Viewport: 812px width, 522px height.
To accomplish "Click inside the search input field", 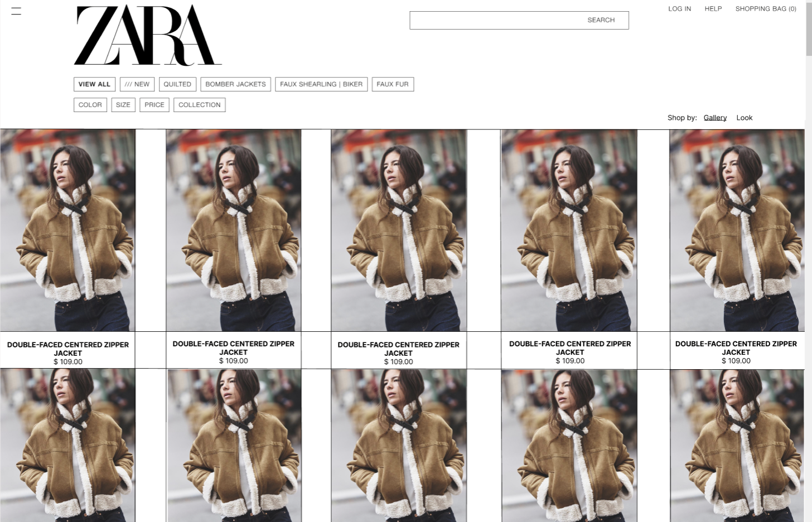I will (x=519, y=20).
